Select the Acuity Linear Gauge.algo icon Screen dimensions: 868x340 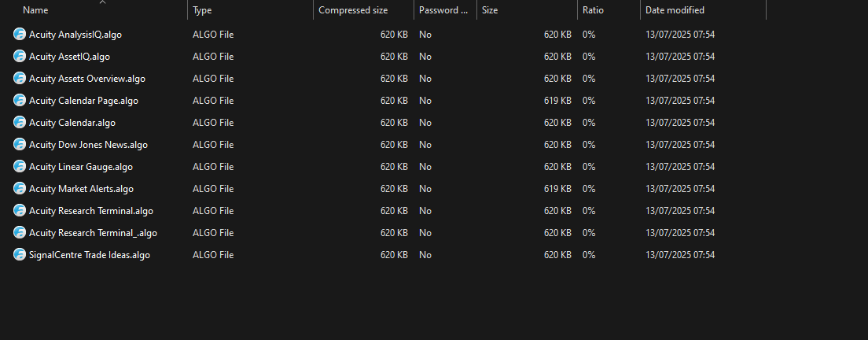[x=20, y=167]
